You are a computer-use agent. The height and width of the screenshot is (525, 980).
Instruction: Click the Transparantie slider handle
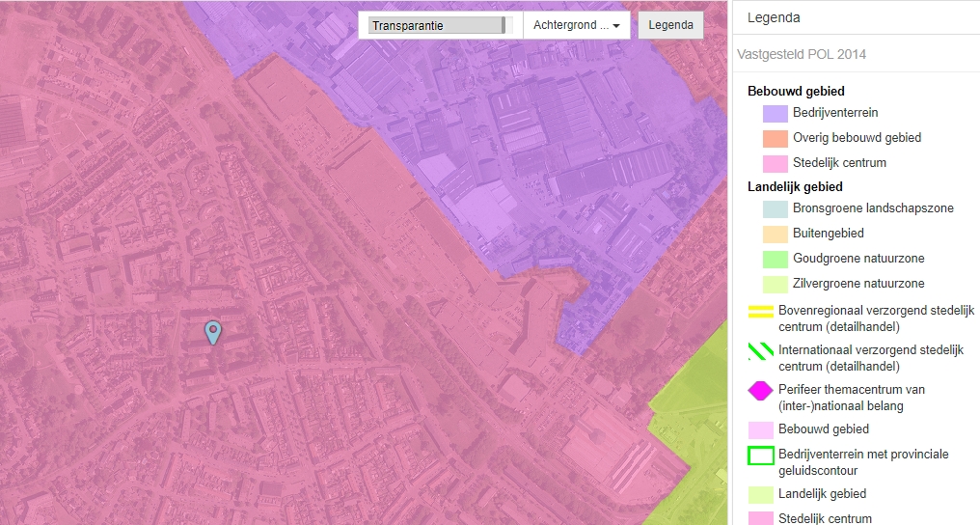[x=504, y=26]
